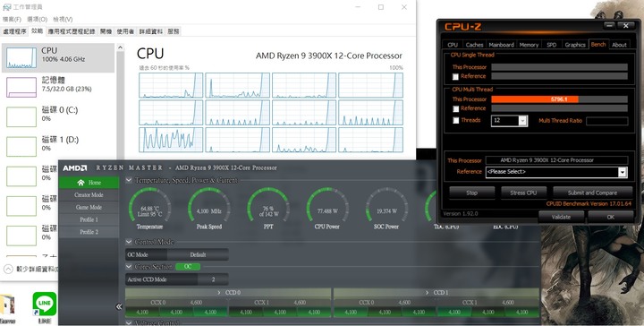Open 檢視(V) menu in Task Manager
This screenshot has height=326, width=644.
coord(63,20)
